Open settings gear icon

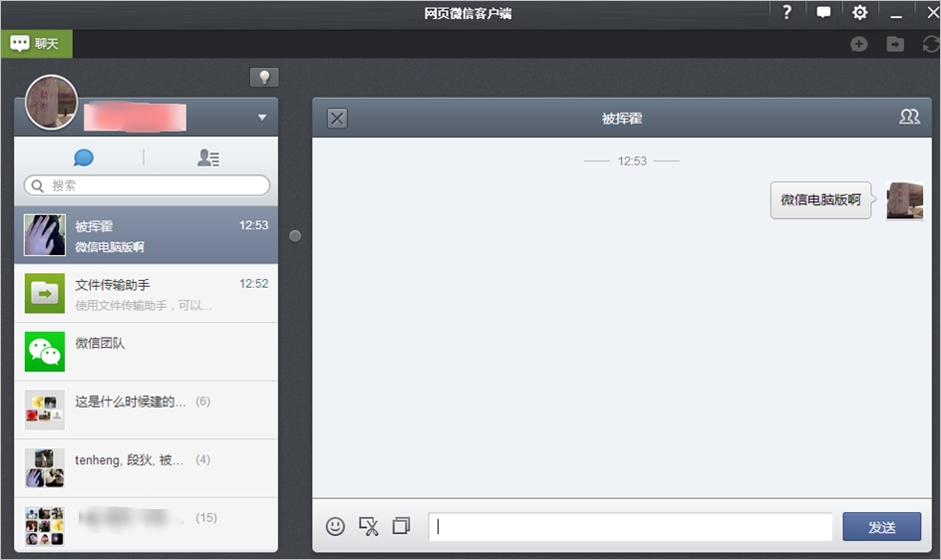pos(859,12)
